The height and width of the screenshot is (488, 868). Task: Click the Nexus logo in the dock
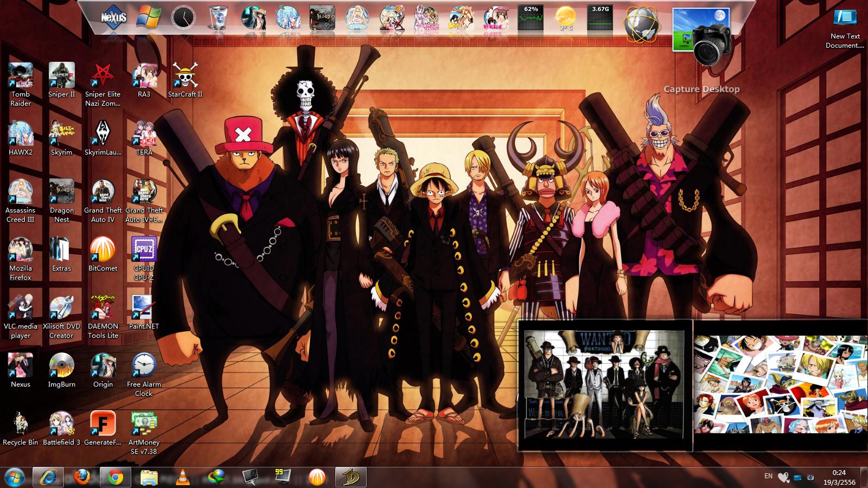click(113, 17)
